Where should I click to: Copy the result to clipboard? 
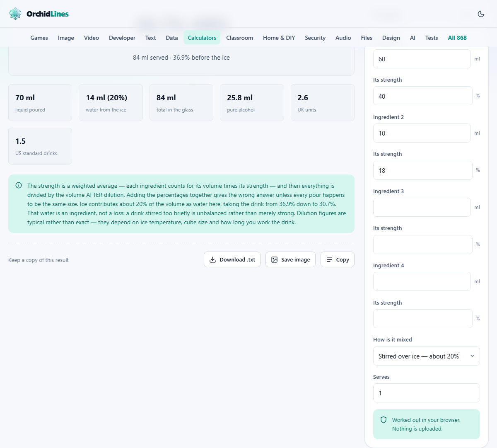tap(338, 259)
